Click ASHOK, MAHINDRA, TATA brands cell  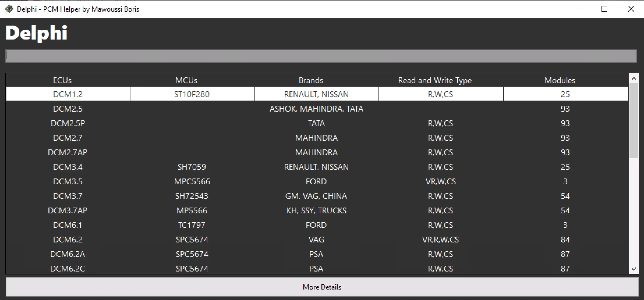coord(316,109)
